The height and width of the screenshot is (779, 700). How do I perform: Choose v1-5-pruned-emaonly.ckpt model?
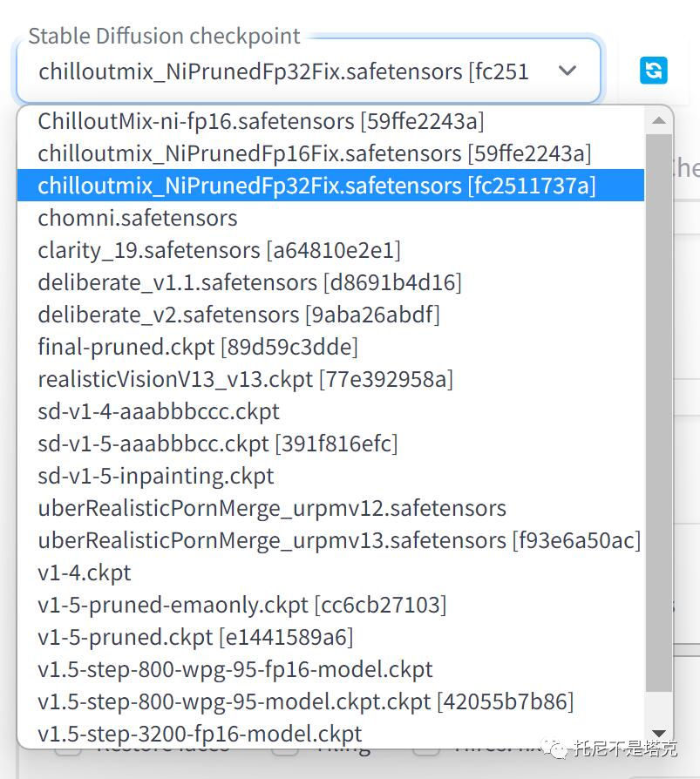[x=330, y=605]
